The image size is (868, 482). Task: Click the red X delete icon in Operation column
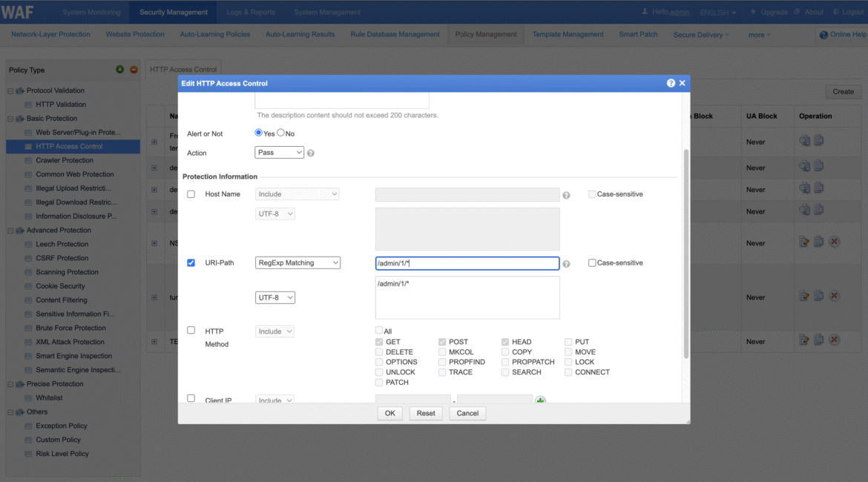(833, 242)
